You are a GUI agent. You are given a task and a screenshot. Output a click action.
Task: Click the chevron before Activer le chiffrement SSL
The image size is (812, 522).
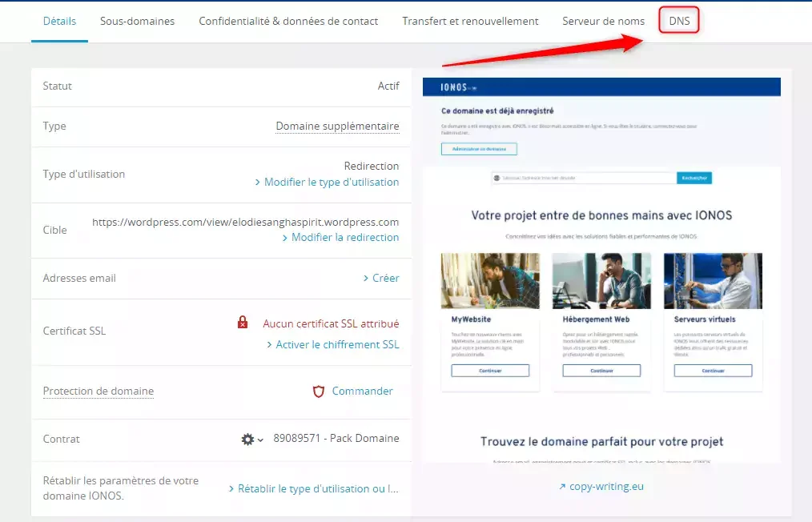pyautogui.click(x=269, y=345)
